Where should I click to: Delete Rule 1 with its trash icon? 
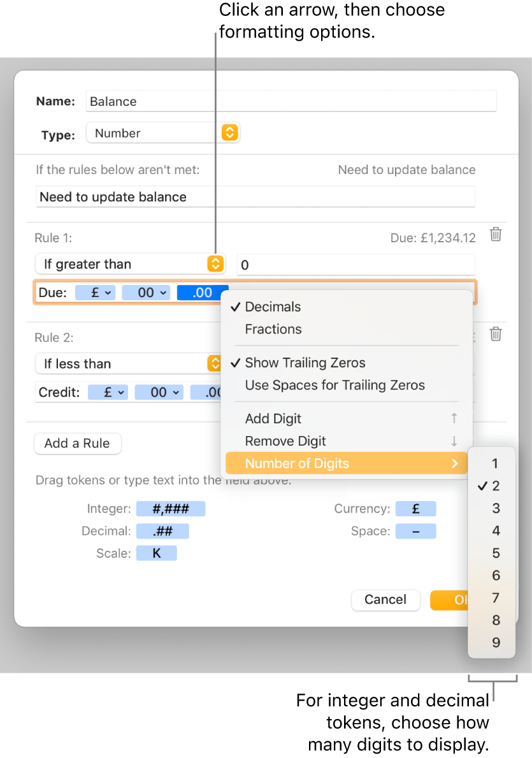496,235
